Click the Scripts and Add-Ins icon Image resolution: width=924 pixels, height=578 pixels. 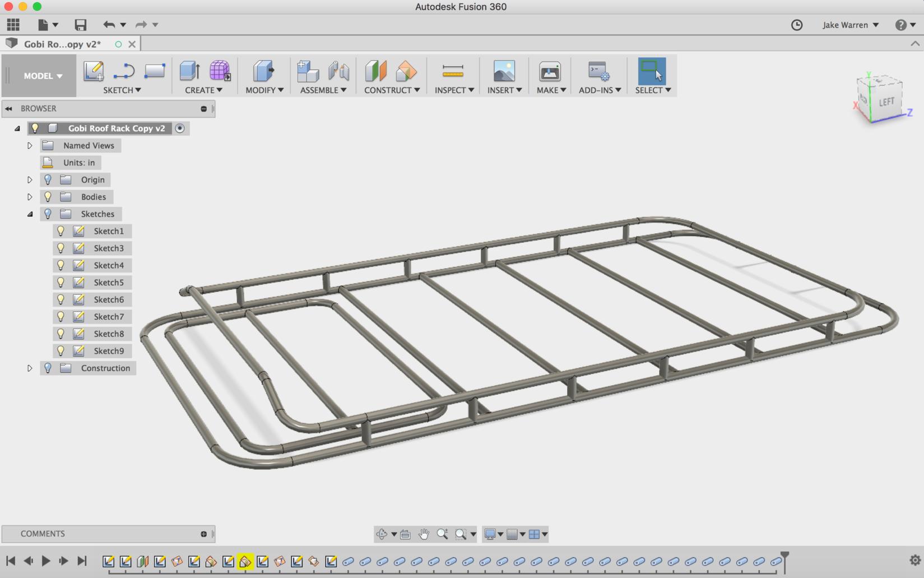tap(598, 71)
